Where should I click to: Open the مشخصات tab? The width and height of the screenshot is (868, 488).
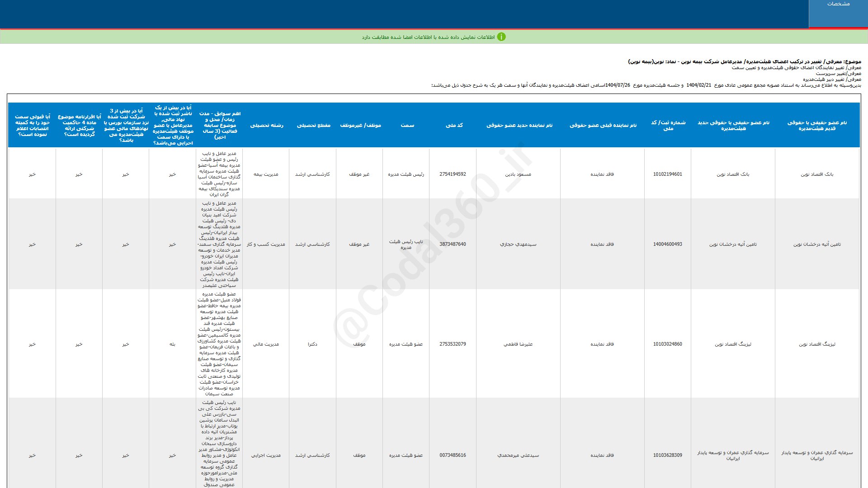[x=838, y=4]
